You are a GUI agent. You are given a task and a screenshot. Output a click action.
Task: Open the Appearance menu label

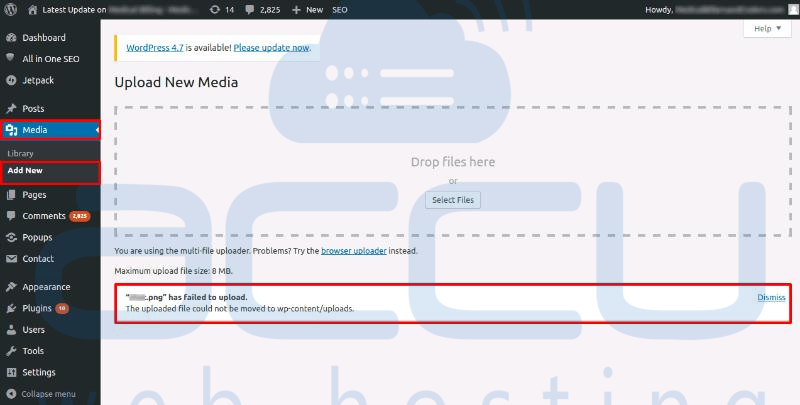[46, 287]
